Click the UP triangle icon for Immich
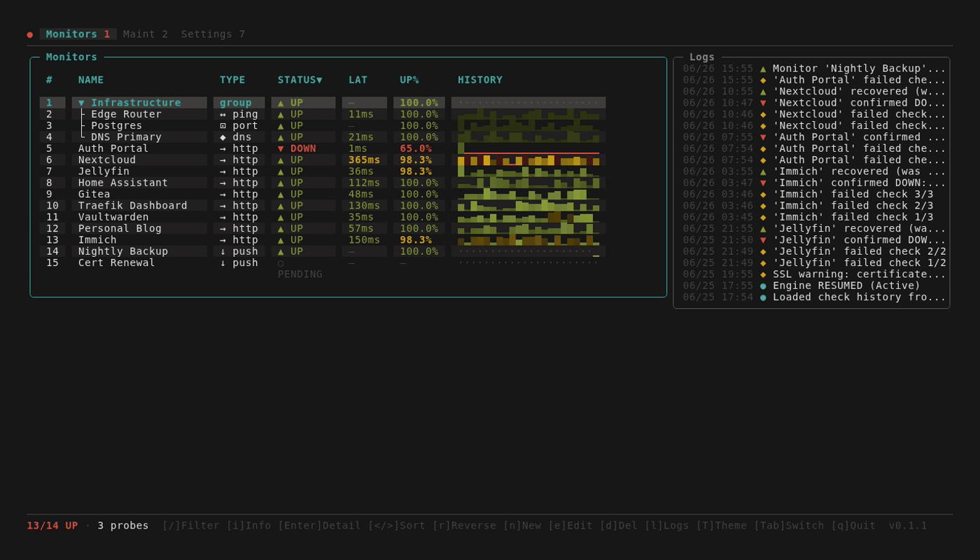The width and height of the screenshot is (980, 560). pyautogui.click(x=281, y=240)
